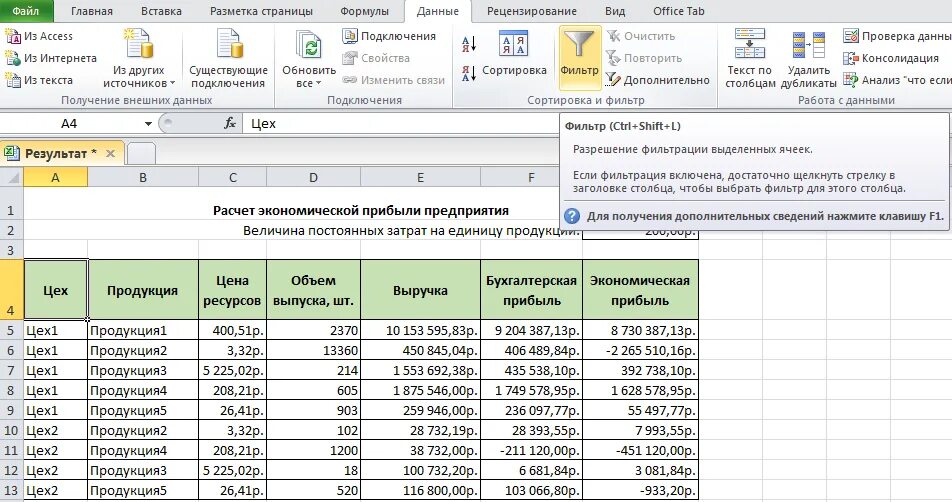Import data from Access
Viewport: 952px width, 502px height.
(39, 36)
